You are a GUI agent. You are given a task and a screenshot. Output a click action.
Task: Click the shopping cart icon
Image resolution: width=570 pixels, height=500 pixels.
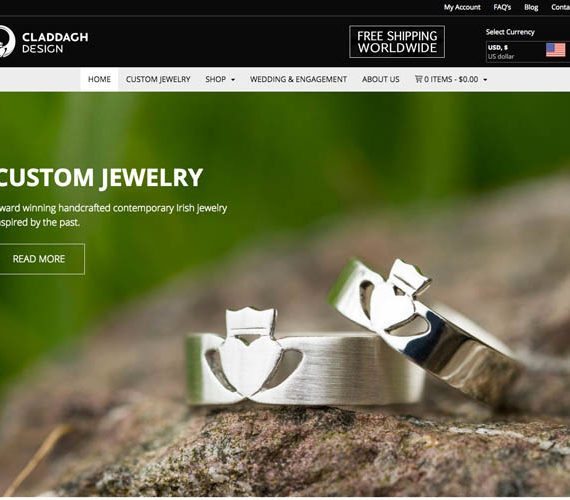[x=418, y=79]
